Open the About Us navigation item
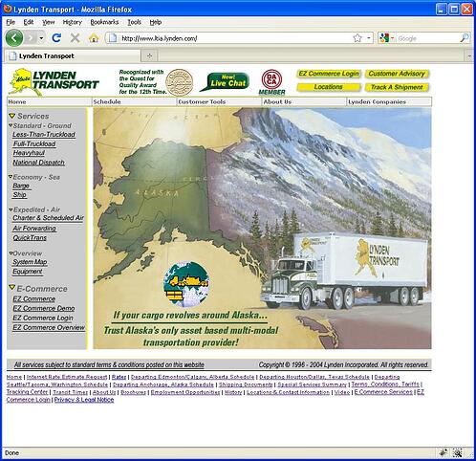Image resolution: width=476 pixels, height=461 pixels. [304, 101]
